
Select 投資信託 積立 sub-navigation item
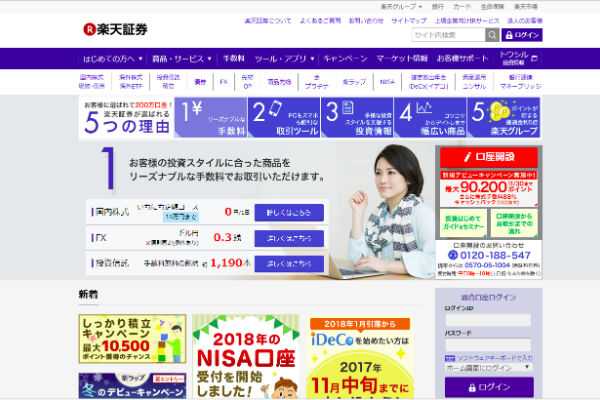pos(168,82)
